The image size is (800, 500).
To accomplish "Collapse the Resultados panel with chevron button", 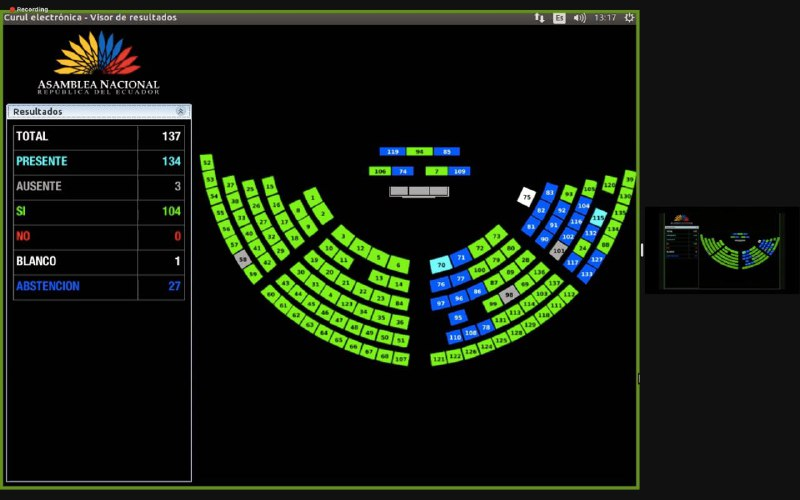I will (180, 111).
